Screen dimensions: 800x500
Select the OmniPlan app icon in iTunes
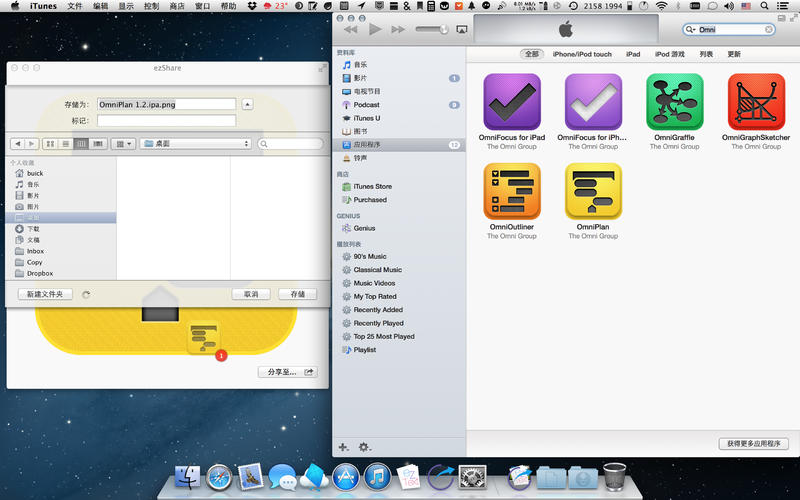click(x=593, y=191)
